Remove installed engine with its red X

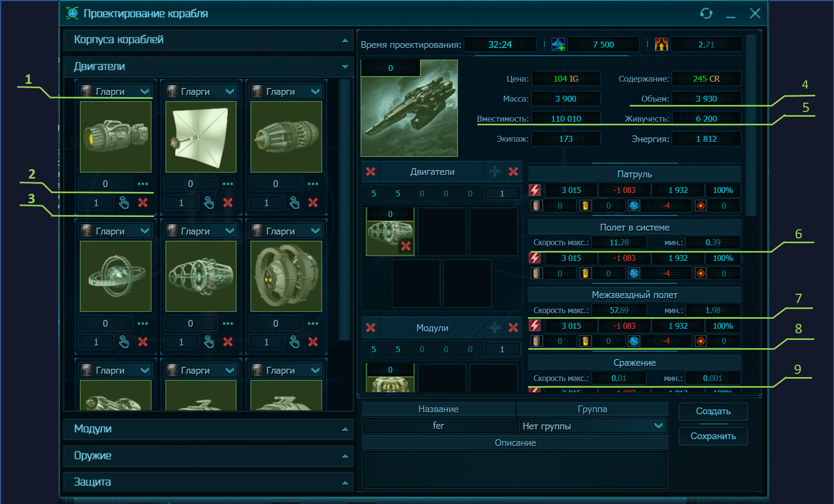406,246
